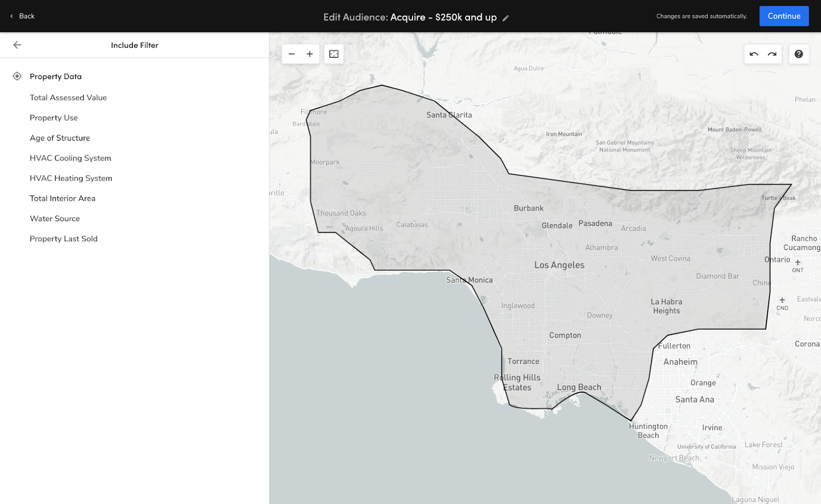Viewport: 821px width, 504px height.
Task: Choose HVAC Cooling System filter
Action: click(70, 158)
